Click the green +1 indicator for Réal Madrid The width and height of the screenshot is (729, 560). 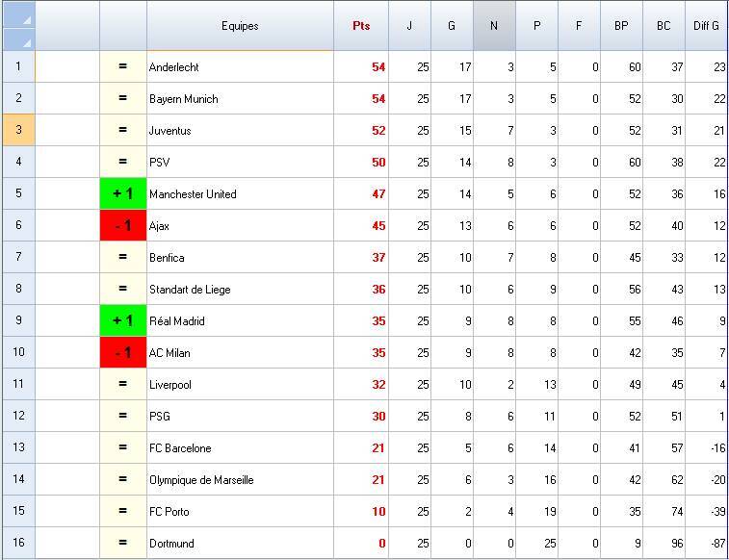click(x=122, y=321)
